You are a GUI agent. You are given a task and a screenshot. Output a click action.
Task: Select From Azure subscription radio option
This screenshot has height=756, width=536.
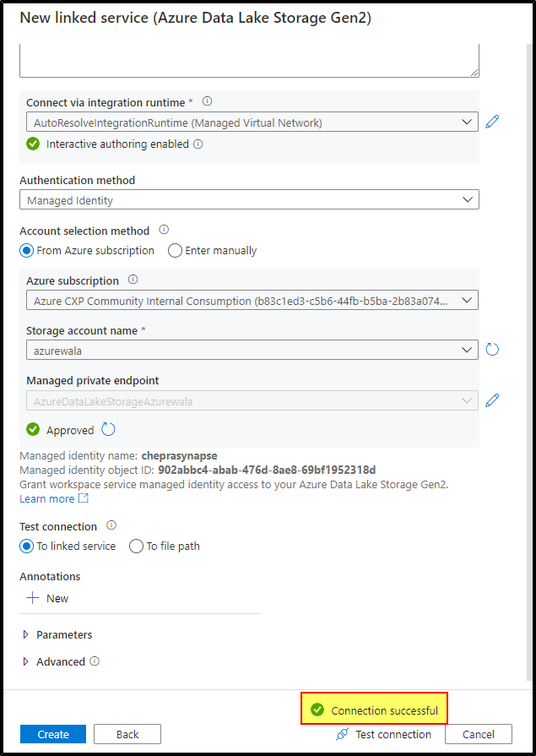87,251
